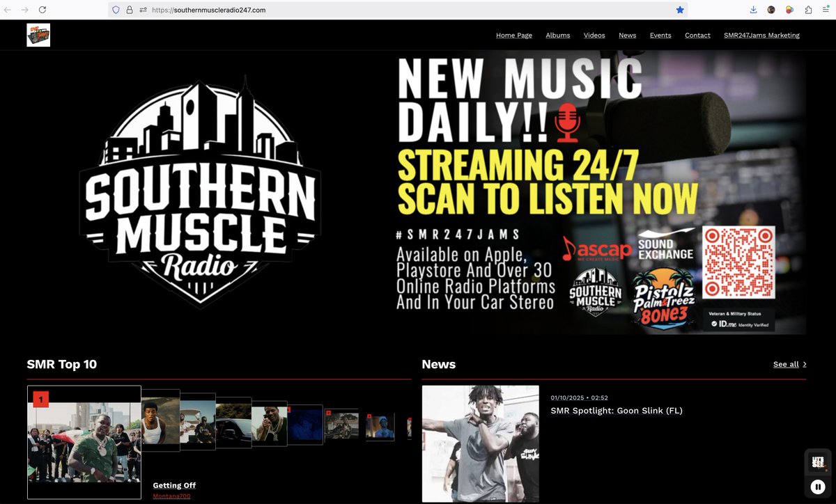Open the Videos nav link
This screenshot has width=836, height=504.
594,35
